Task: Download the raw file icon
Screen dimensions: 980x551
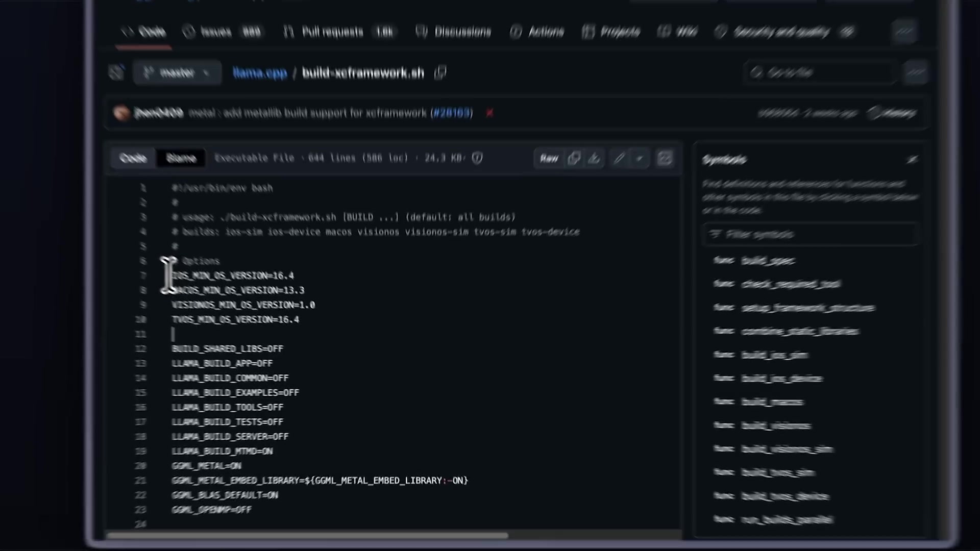Action: 594,158
